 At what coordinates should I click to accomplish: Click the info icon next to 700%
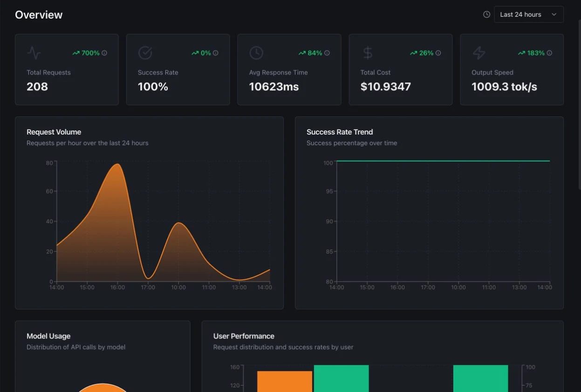coord(104,53)
